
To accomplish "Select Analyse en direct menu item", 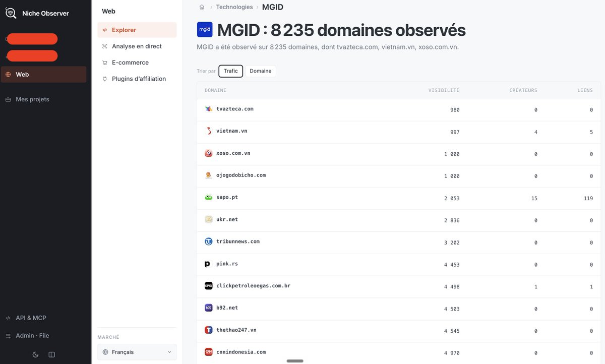I will [x=137, y=46].
